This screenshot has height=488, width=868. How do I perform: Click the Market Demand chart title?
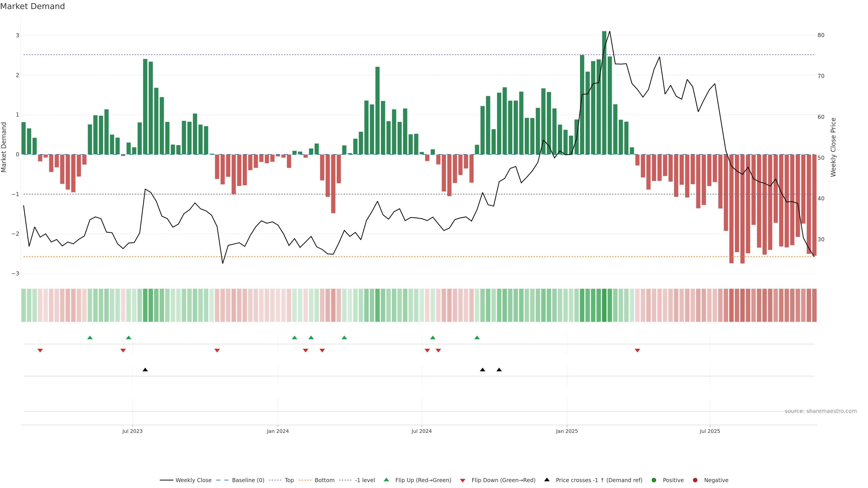32,6
